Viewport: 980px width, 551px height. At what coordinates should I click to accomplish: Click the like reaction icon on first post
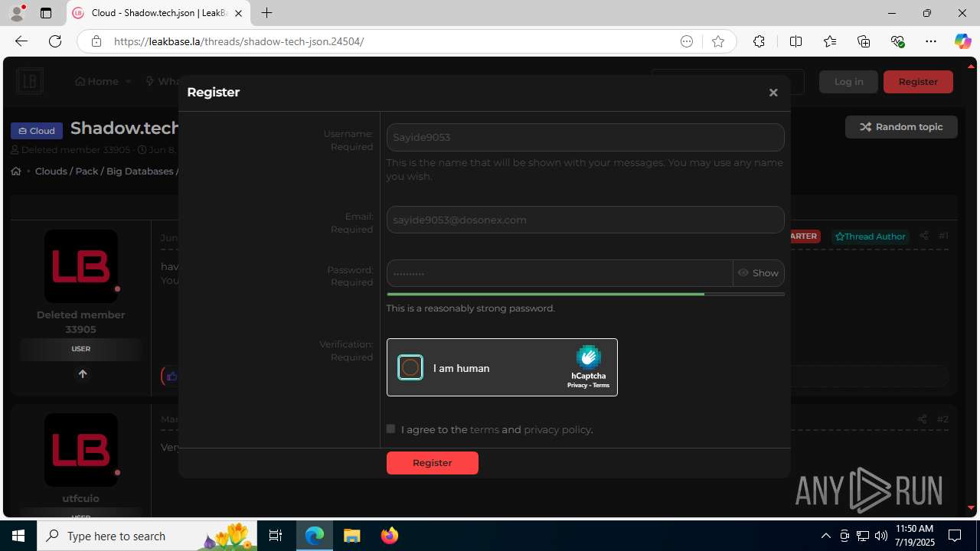[171, 377]
